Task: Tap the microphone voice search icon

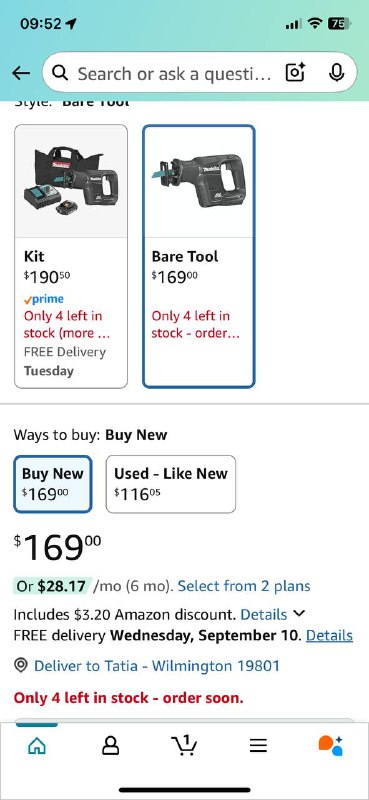Action: click(x=336, y=73)
